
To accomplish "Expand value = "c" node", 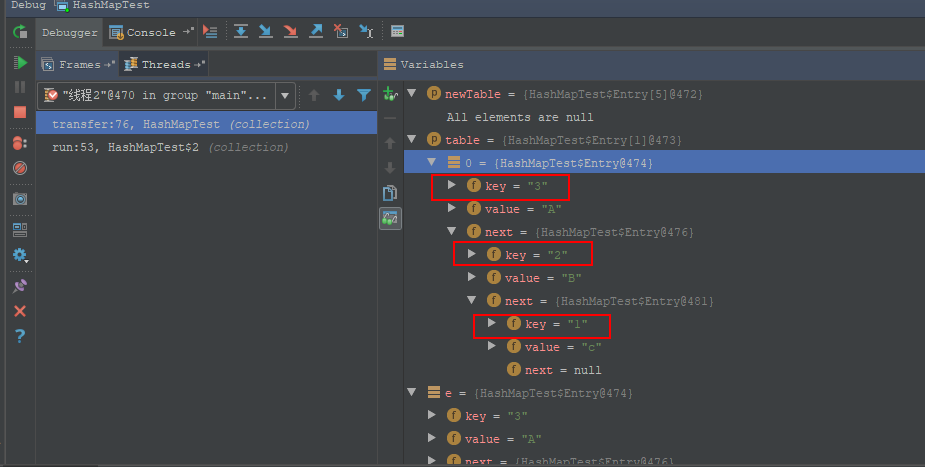I will pyautogui.click(x=491, y=346).
